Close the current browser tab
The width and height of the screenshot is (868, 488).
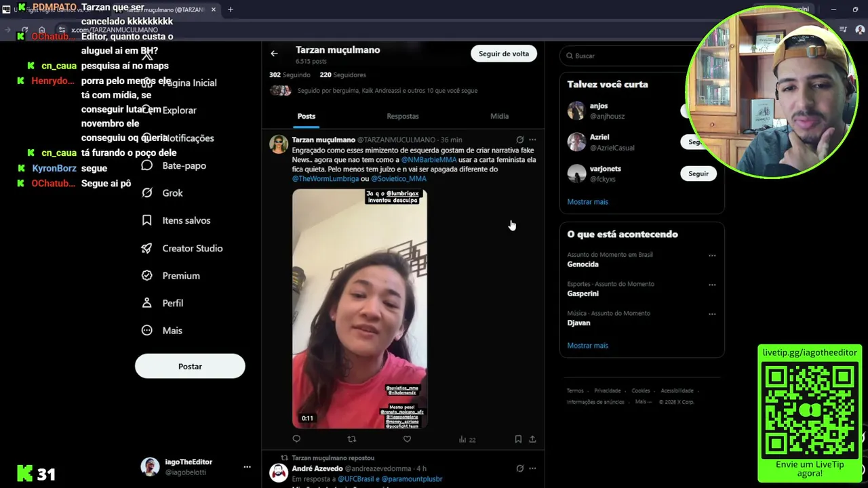tap(214, 9)
